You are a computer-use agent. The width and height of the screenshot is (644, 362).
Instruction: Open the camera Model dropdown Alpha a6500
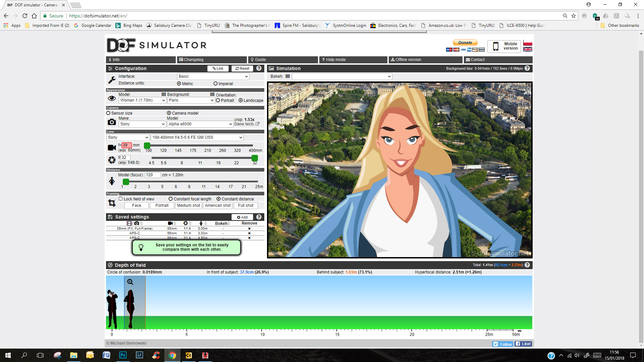click(x=200, y=124)
